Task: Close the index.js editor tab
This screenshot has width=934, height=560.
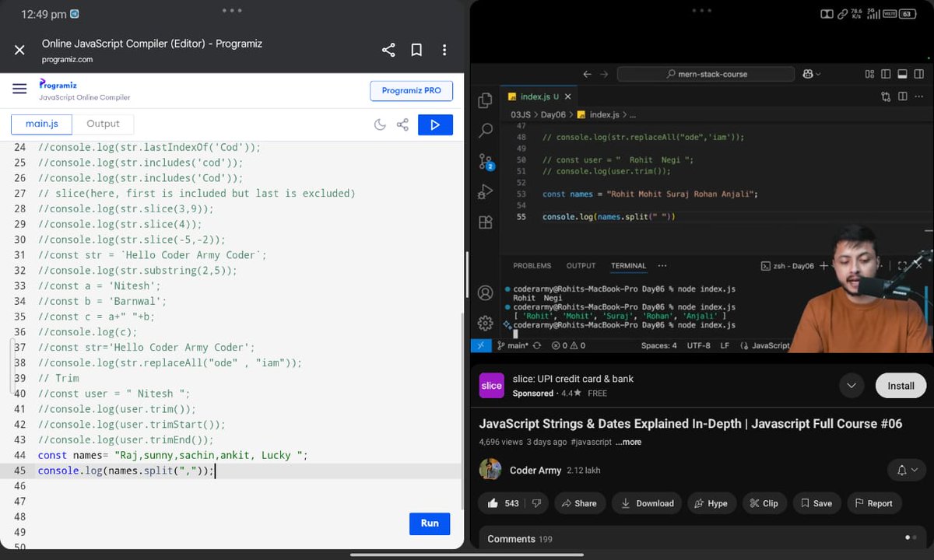Action: [x=567, y=96]
